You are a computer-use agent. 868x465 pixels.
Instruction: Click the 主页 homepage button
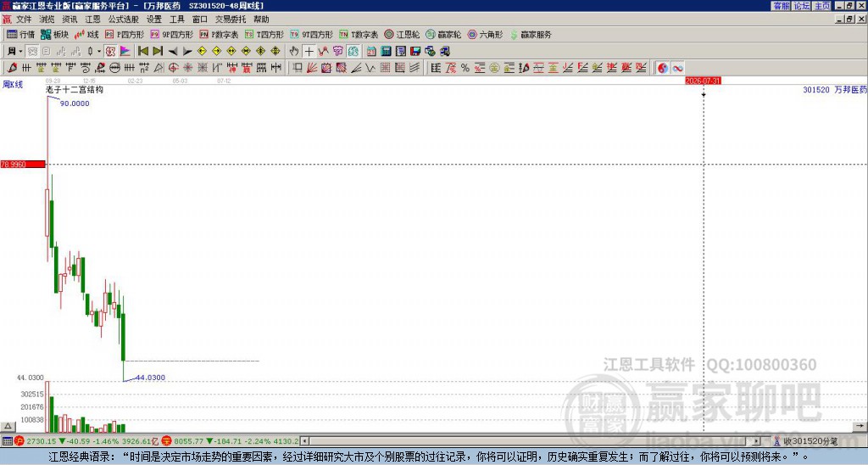[822, 6]
